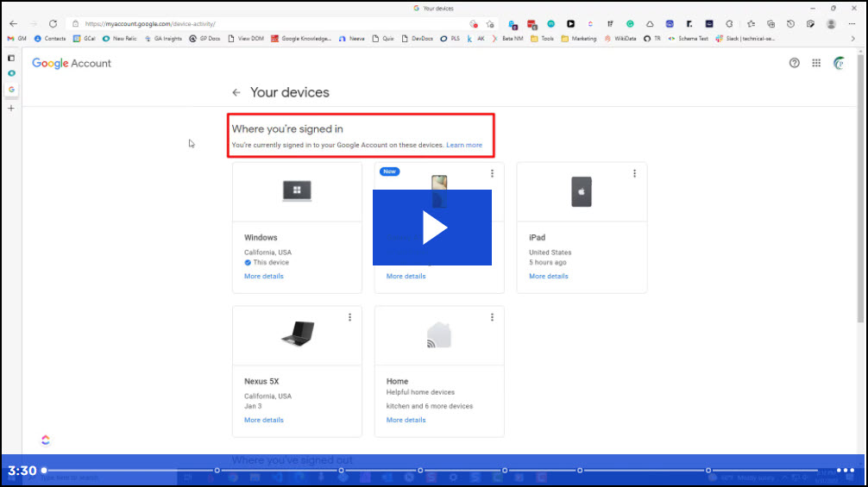
Task: Open the Neeva bookmark
Action: pyautogui.click(x=352, y=39)
